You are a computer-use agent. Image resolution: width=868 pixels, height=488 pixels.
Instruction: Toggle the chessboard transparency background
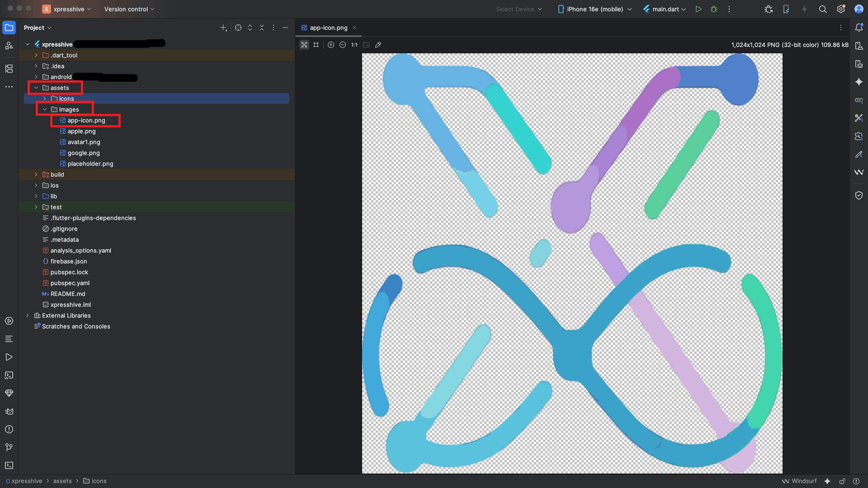tap(304, 45)
